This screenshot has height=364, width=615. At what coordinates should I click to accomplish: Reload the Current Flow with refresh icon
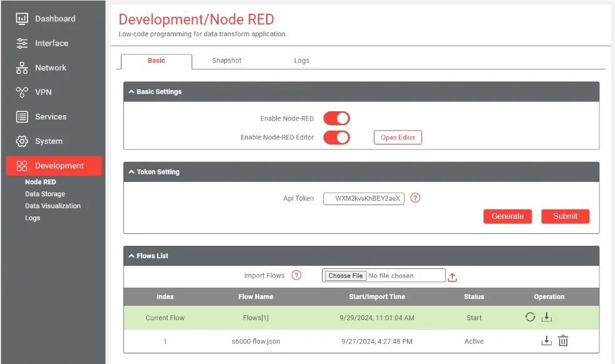[x=530, y=317]
